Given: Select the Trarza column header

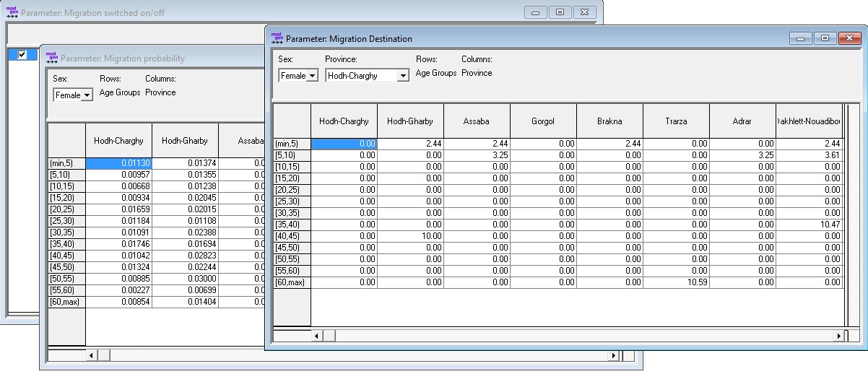Looking at the screenshot, I should point(676,121).
